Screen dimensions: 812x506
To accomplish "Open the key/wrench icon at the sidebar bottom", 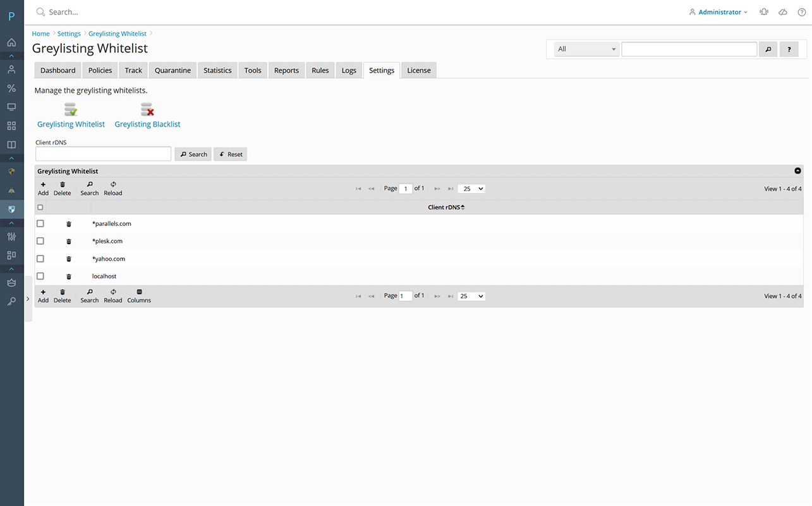I will 11,302.
